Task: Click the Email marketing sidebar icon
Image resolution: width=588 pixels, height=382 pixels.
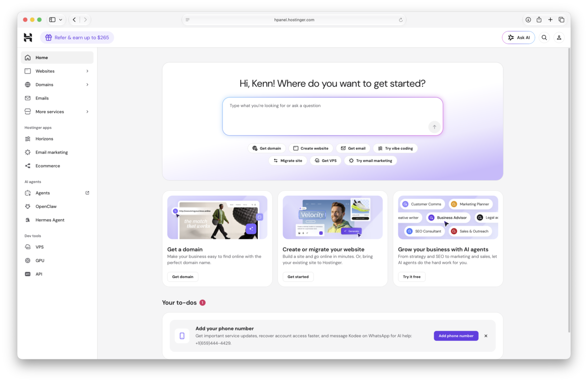Action: click(x=28, y=152)
